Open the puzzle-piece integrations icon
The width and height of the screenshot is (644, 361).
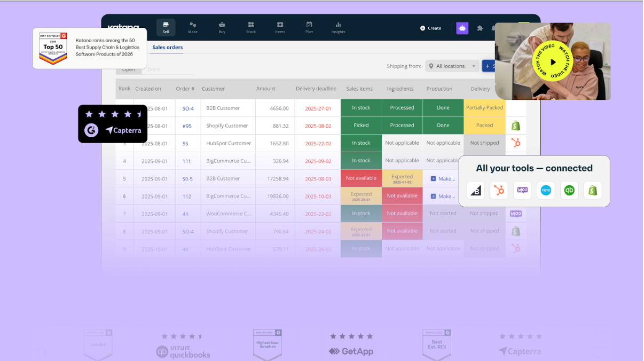pos(480,28)
